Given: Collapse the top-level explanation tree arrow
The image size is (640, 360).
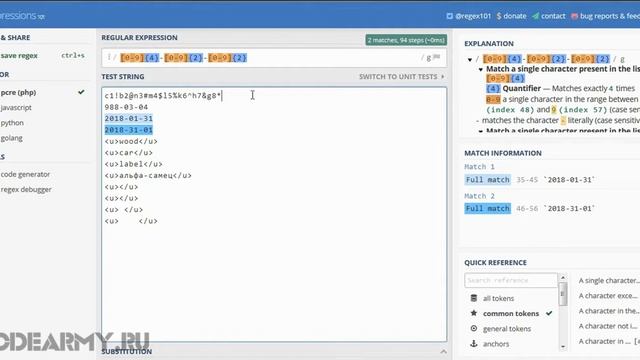Looking at the screenshot, I should pos(470,60).
